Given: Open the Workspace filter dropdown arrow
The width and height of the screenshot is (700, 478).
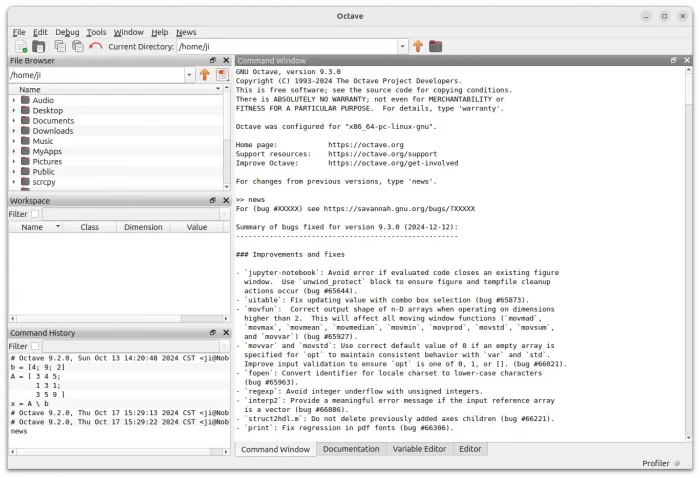Looking at the screenshot, I should click(x=224, y=214).
